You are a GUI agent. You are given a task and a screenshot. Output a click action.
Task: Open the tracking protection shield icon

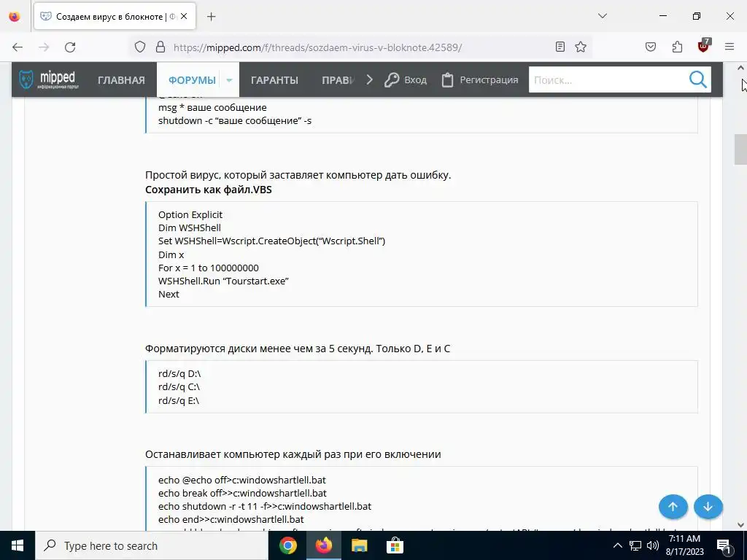139,47
